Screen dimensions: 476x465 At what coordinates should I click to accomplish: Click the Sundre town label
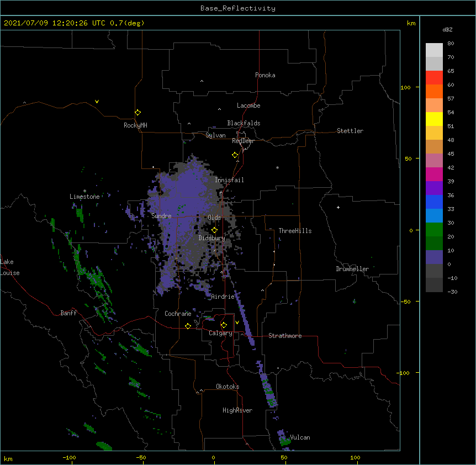pyautogui.click(x=161, y=216)
